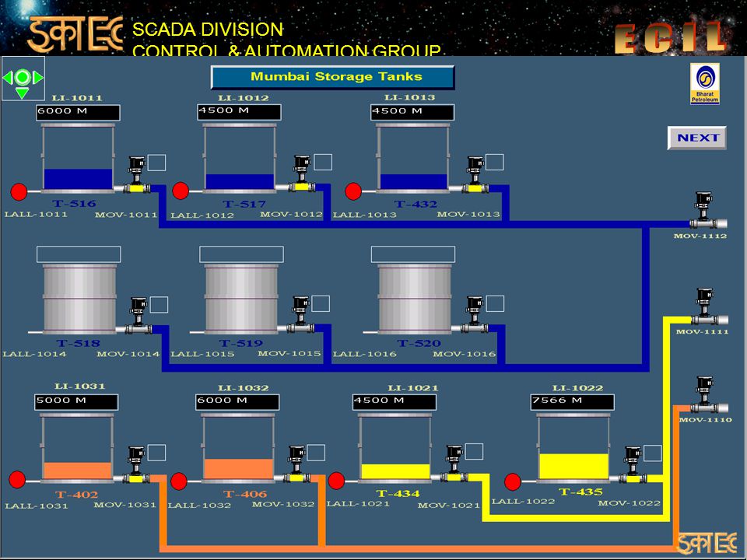Toggle the status box beside MOV-1032
Image resolution: width=747 pixels, height=560 pixels.
pos(317,453)
